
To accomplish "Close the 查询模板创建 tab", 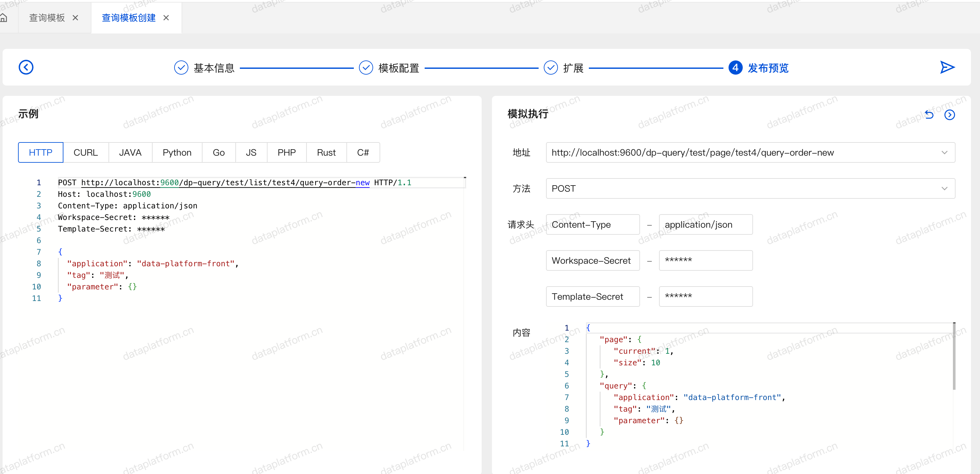I will coord(166,17).
